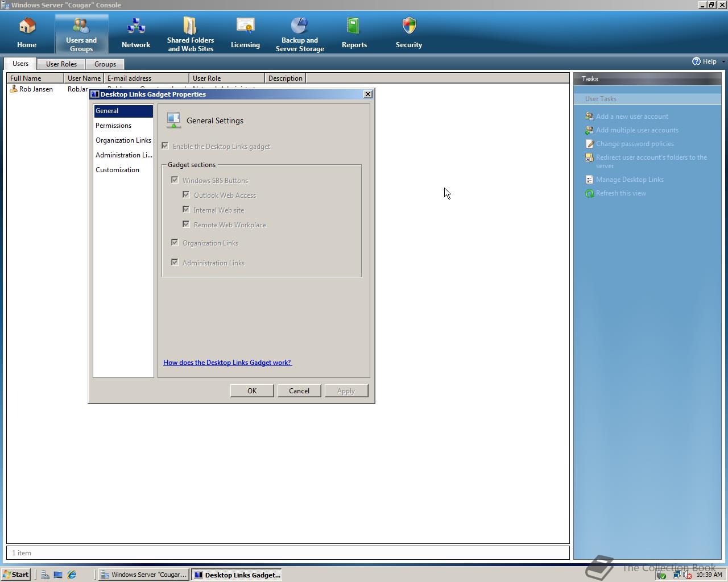Open the Network section
The height and width of the screenshot is (582, 728).
coord(136,33)
